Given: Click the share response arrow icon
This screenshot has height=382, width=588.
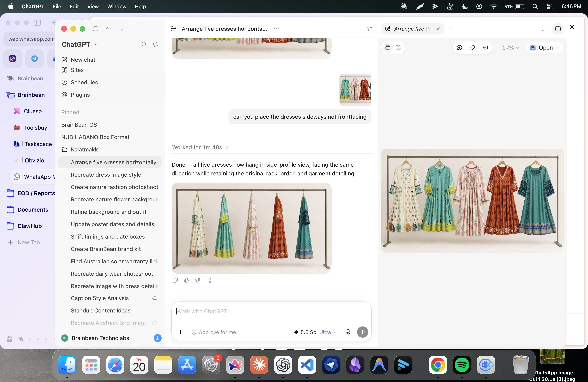Looking at the screenshot, I should [209, 280].
